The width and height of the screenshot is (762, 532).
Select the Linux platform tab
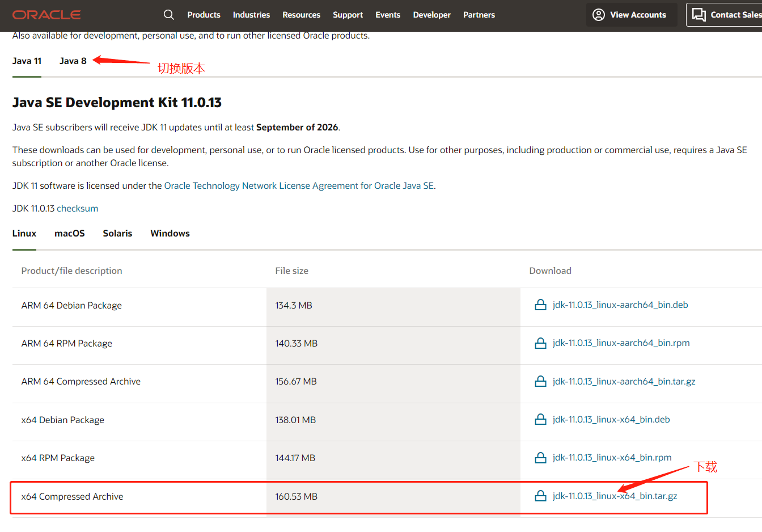tap(24, 233)
